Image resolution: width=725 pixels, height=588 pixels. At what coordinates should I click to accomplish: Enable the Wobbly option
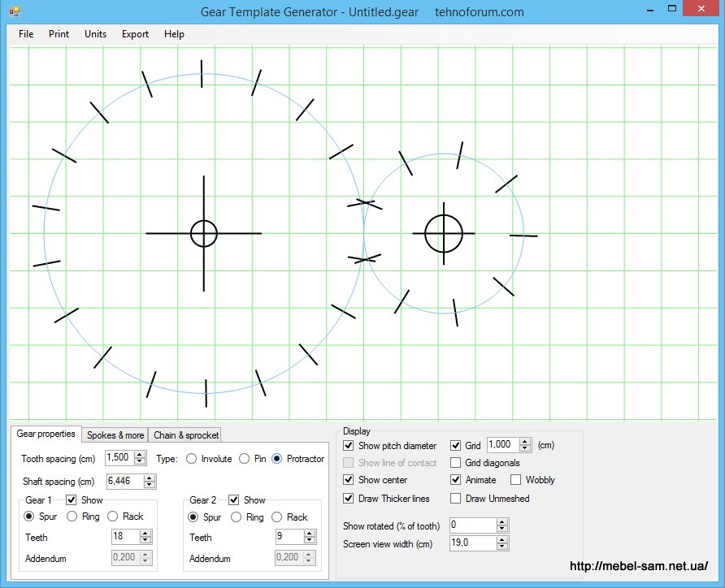[x=516, y=480]
